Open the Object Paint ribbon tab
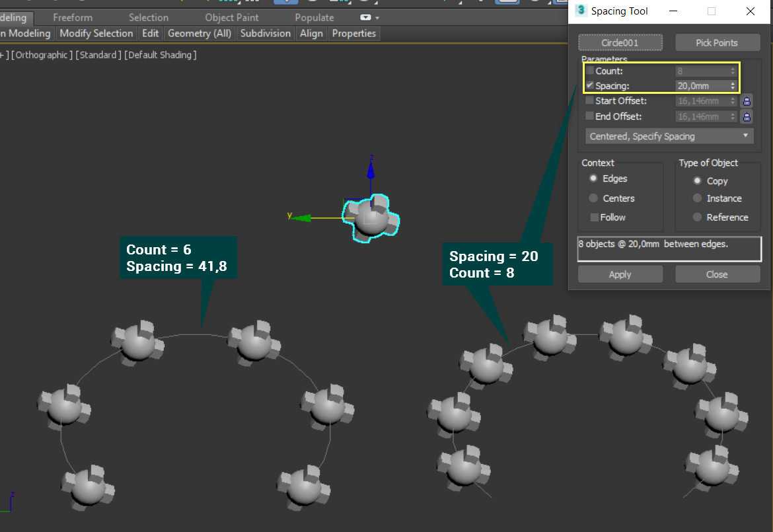This screenshot has width=773, height=532. click(232, 18)
